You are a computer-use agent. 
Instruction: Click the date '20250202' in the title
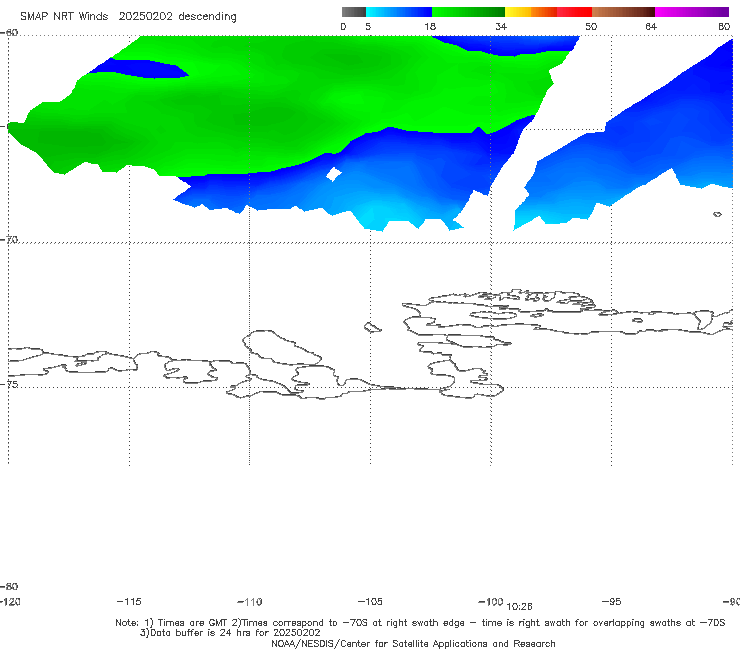tap(145, 17)
